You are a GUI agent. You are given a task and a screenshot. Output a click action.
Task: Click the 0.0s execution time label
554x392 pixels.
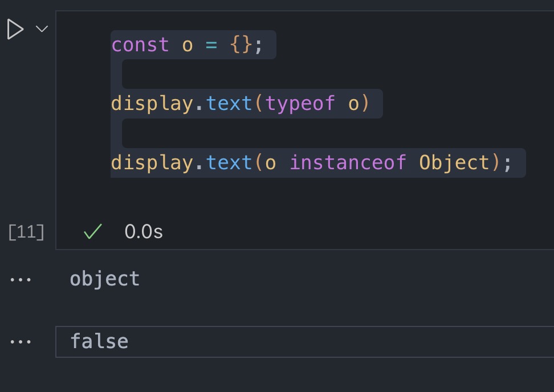(x=144, y=232)
